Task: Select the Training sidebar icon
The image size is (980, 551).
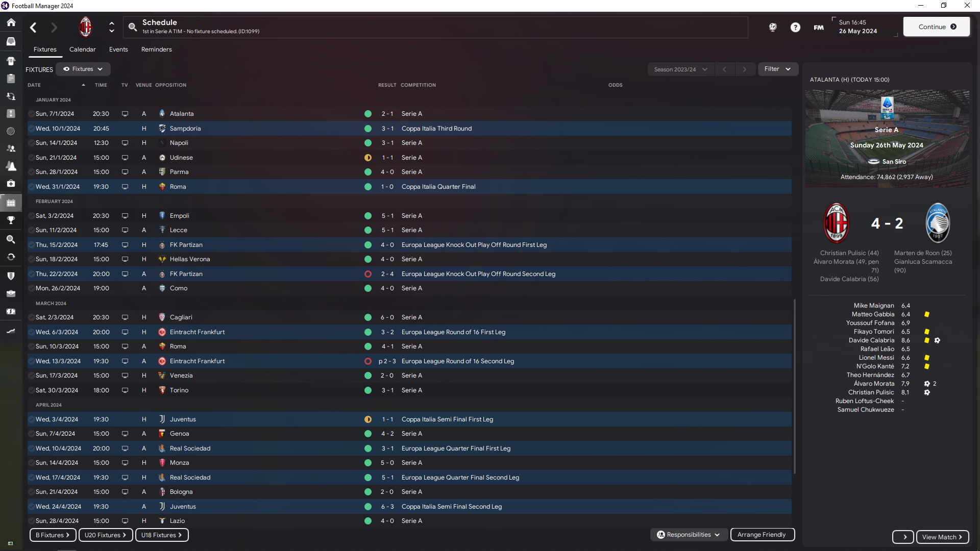Action: click(x=10, y=167)
